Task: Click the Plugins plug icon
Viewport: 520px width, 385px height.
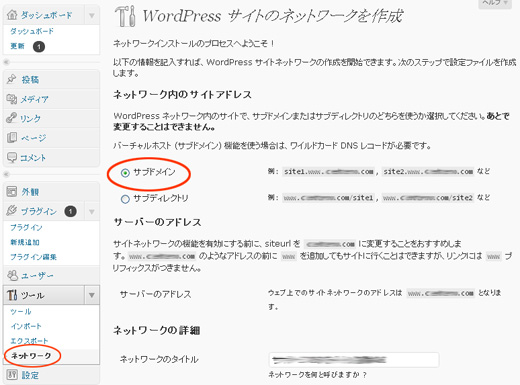Action: click(x=12, y=211)
